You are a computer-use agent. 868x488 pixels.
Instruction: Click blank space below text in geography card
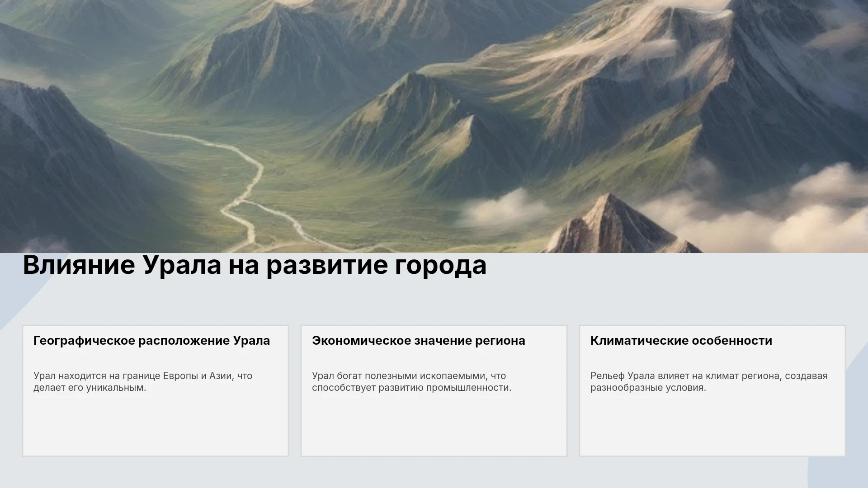coord(156,425)
